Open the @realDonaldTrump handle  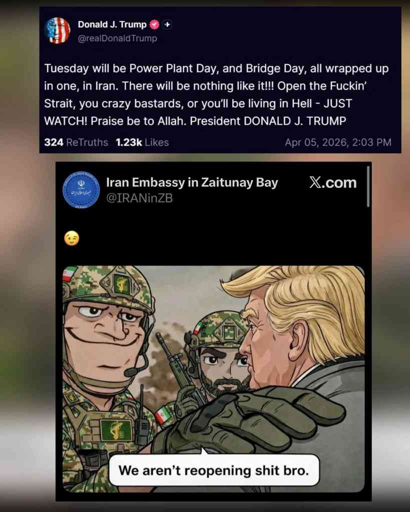click(117, 38)
